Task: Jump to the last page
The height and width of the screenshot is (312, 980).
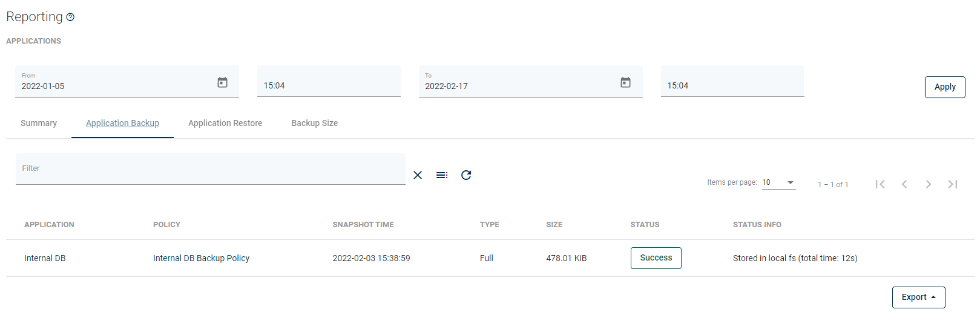Action: click(x=953, y=184)
